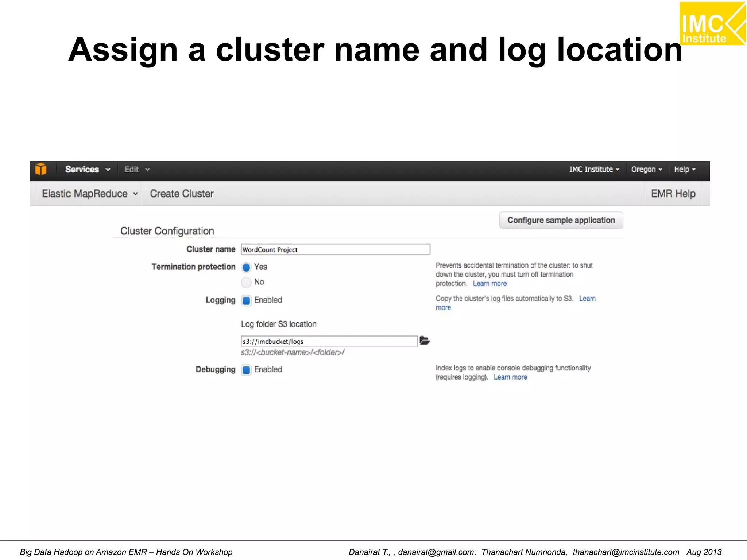Select Yes for termination protection
The height and width of the screenshot is (560, 747).
click(x=247, y=267)
